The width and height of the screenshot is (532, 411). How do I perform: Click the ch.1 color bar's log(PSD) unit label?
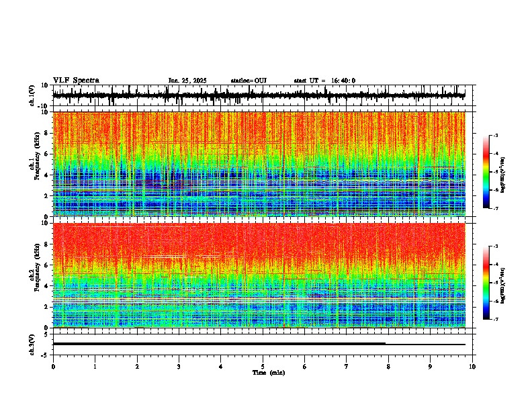click(x=503, y=175)
